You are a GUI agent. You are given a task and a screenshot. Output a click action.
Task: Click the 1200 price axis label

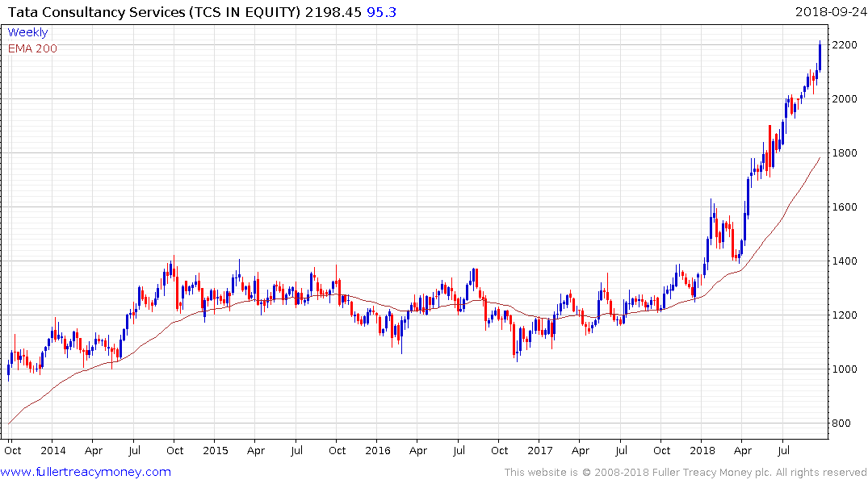(x=845, y=315)
